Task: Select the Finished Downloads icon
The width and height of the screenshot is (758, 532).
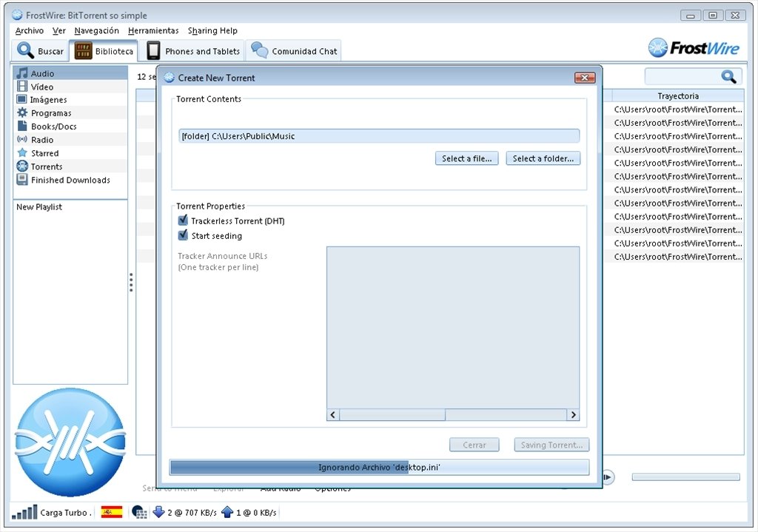Action: click(x=22, y=180)
